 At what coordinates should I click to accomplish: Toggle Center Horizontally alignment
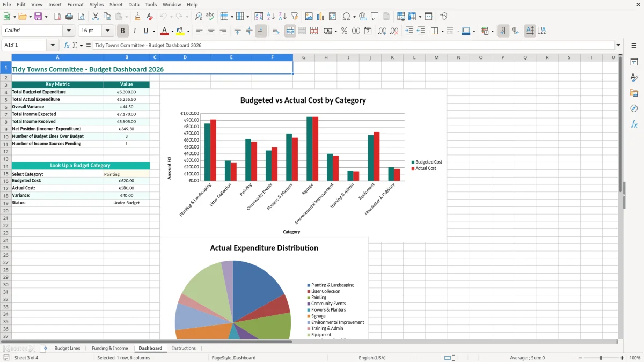pos(211,31)
